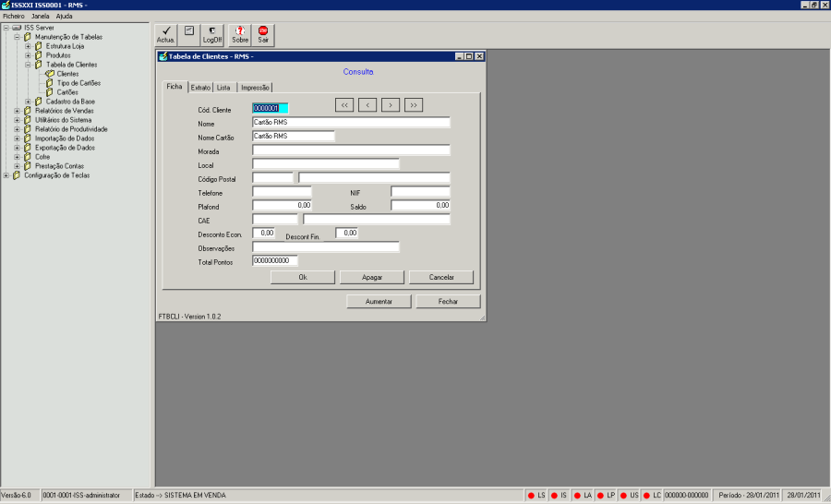Click the Apagar button
831x504 pixels.
pyautogui.click(x=372, y=277)
